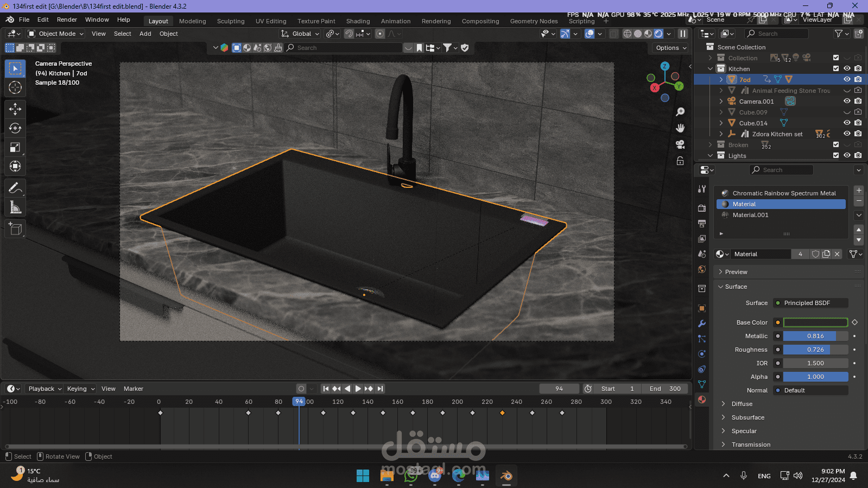Select the Measure tool
Image resolution: width=868 pixels, height=488 pixels.
15,207
